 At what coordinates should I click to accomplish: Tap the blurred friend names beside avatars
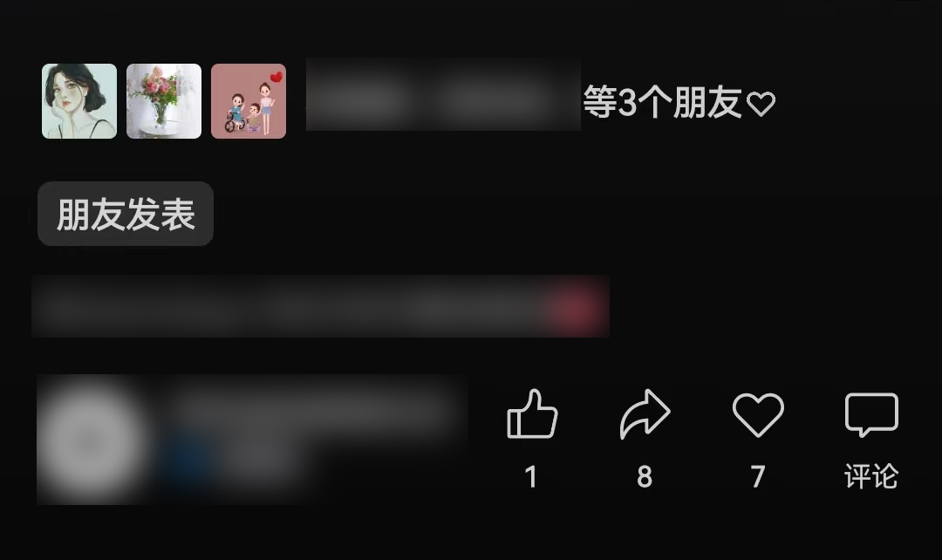pos(443,95)
